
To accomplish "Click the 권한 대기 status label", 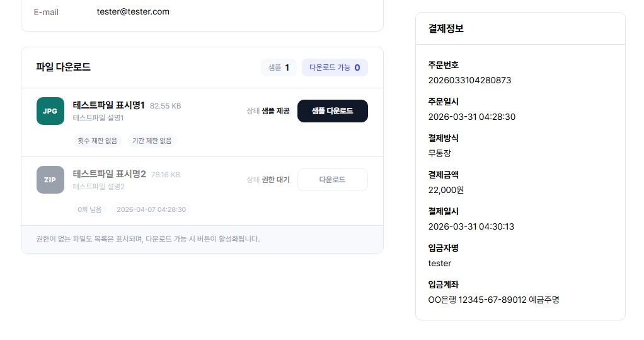I will click(275, 180).
